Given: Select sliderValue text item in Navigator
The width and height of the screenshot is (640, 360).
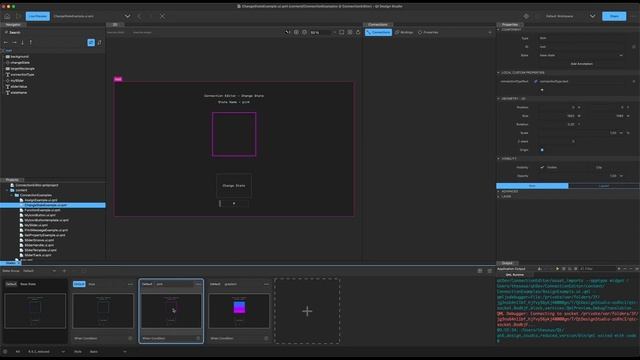Looking at the screenshot, I should [19, 87].
